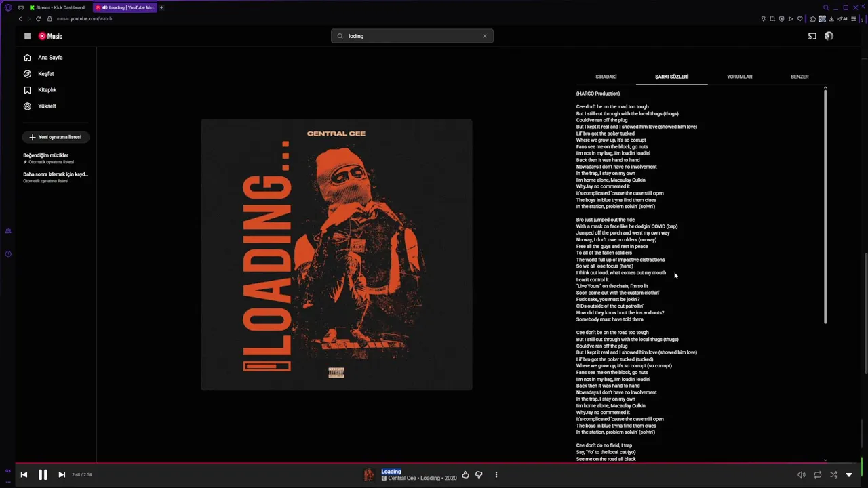Open the browser extensions cube icon
Image resolution: width=868 pixels, height=488 pixels.
click(813, 19)
